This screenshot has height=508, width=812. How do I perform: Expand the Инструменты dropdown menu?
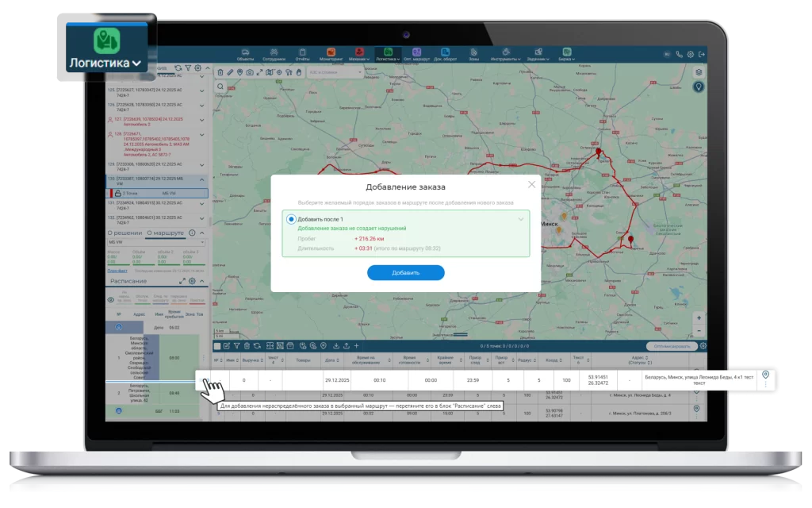click(505, 55)
